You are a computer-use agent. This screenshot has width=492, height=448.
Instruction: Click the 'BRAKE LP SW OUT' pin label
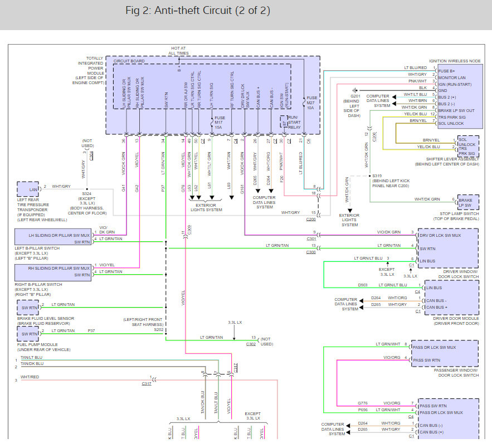tap(456, 111)
